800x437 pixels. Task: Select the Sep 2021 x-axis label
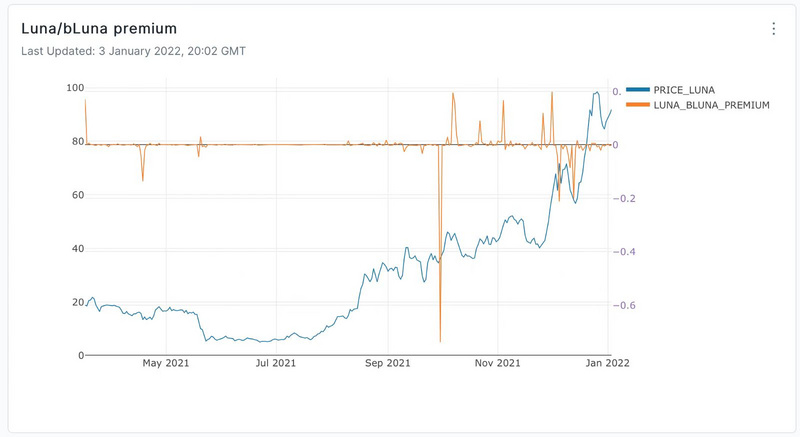coord(387,364)
